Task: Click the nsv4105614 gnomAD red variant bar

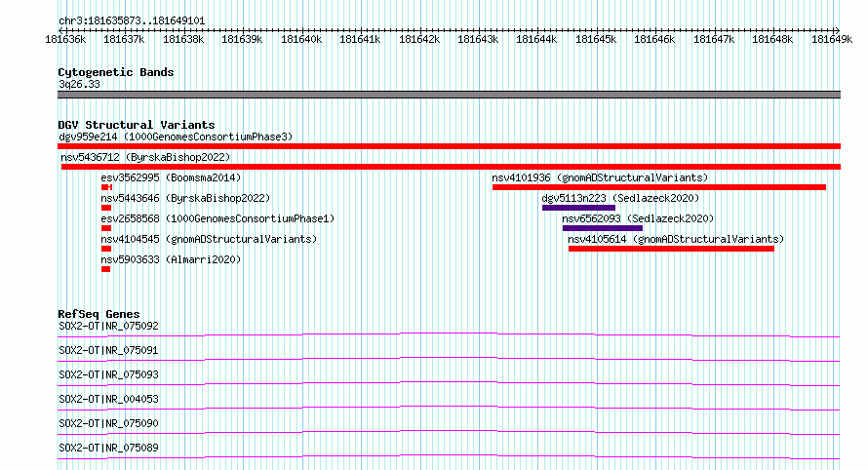Action: [671, 249]
